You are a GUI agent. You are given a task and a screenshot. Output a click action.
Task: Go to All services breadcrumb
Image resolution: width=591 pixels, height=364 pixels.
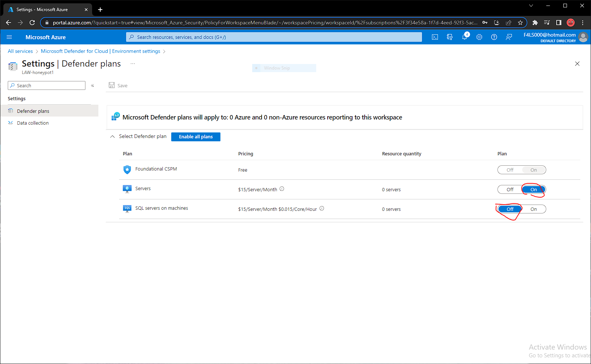click(20, 51)
